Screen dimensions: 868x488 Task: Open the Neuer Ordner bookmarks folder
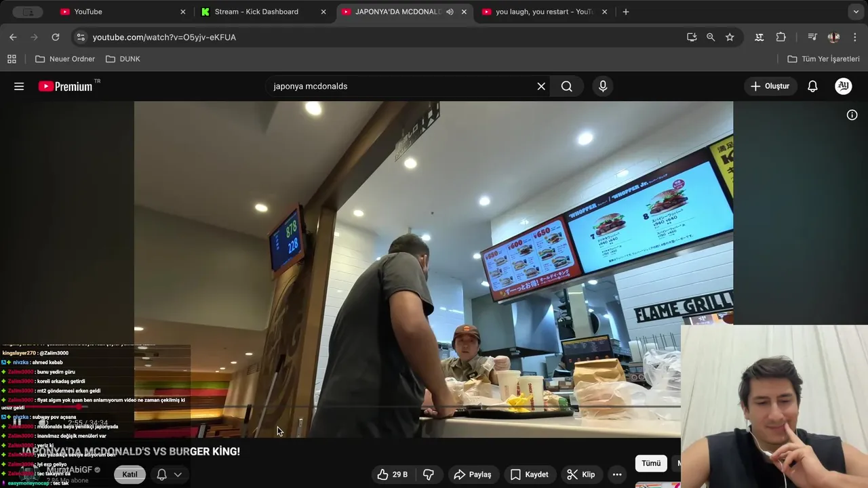point(65,59)
